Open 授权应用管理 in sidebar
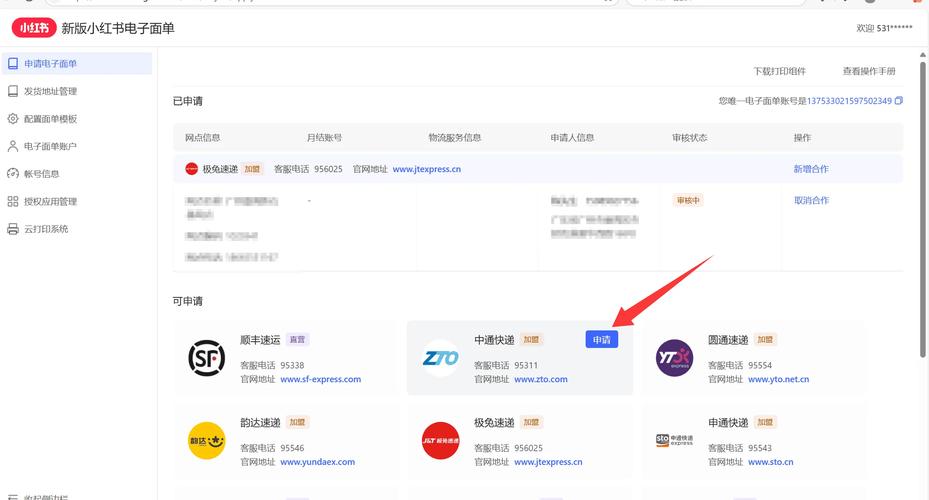The image size is (929, 500). tap(51, 202)
